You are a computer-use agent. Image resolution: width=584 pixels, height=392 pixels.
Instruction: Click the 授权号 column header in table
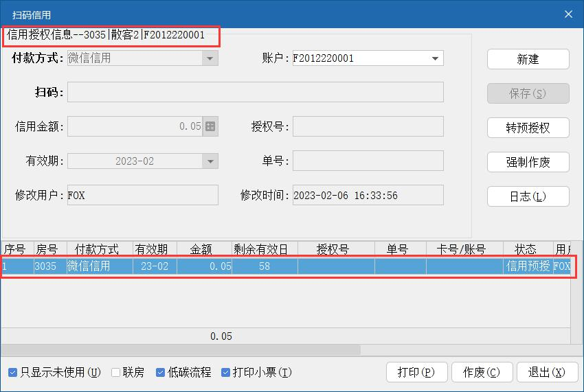click(x=336, y=249)
